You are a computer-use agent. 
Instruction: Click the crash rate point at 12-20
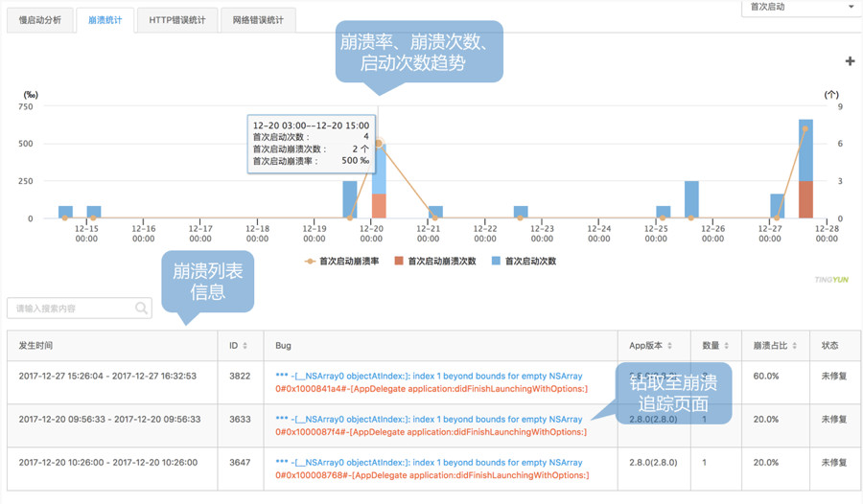[x=379, y=144]
